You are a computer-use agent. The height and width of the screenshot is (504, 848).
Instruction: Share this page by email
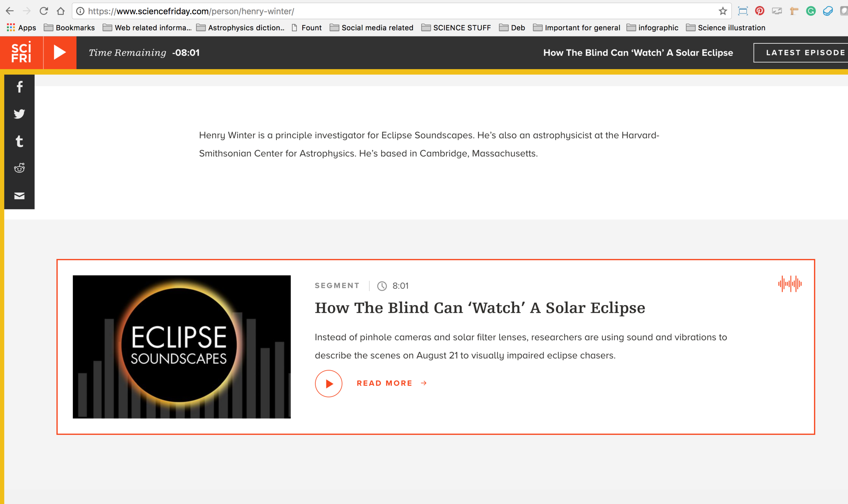point(19,196)
